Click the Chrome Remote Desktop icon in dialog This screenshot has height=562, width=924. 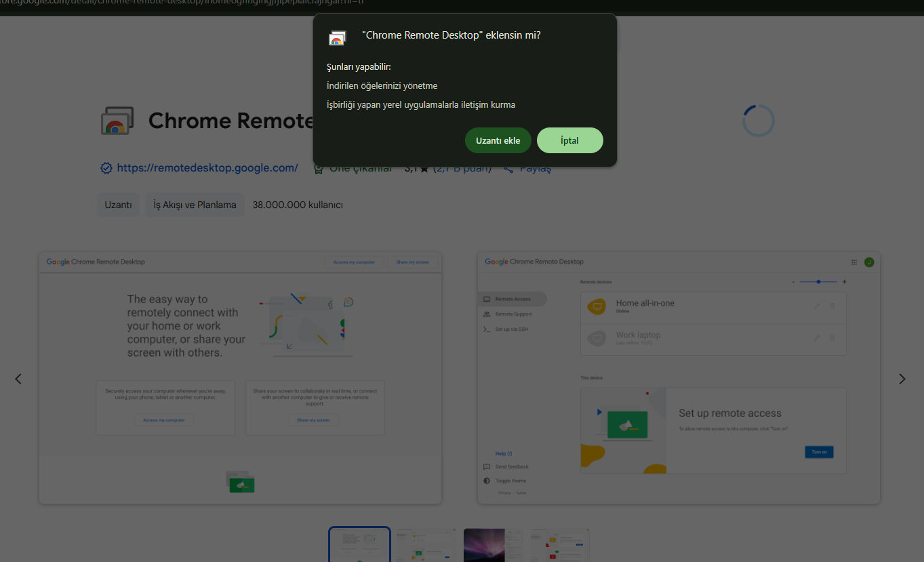(x=337, y=38)
